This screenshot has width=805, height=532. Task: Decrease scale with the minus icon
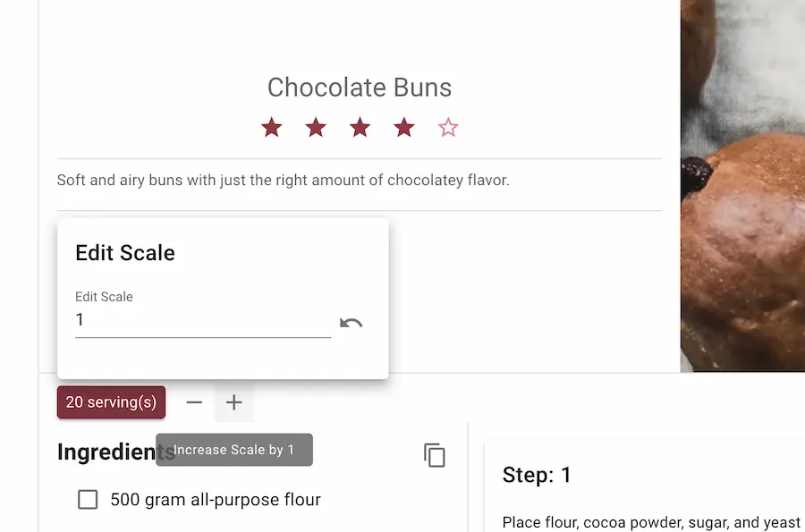pyautogui.click(x=194, y=402)
